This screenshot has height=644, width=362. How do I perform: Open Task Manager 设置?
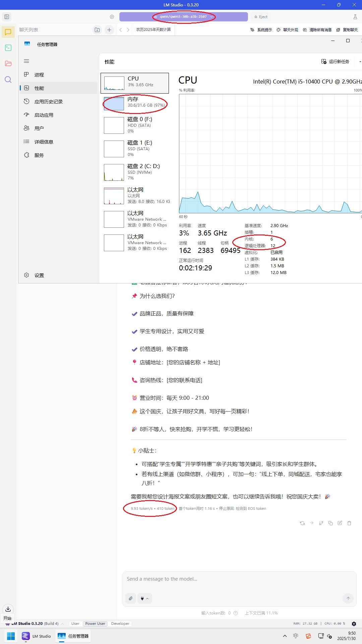pyautogui.click(x=59, y=275)
